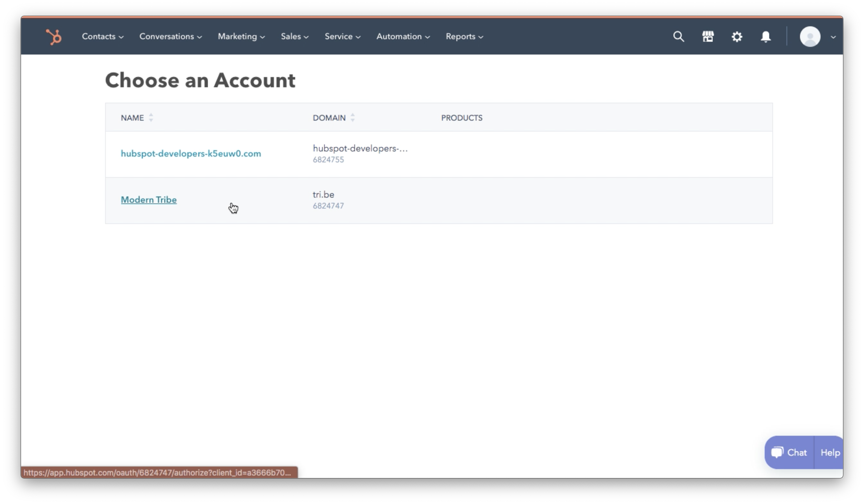Click the account ID 6824755
The image size is (864, 504).
[x=328, y=160]
